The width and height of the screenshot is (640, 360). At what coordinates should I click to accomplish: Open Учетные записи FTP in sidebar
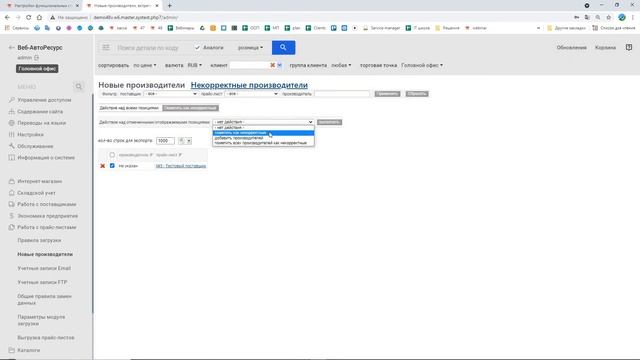tap(42, 282)
